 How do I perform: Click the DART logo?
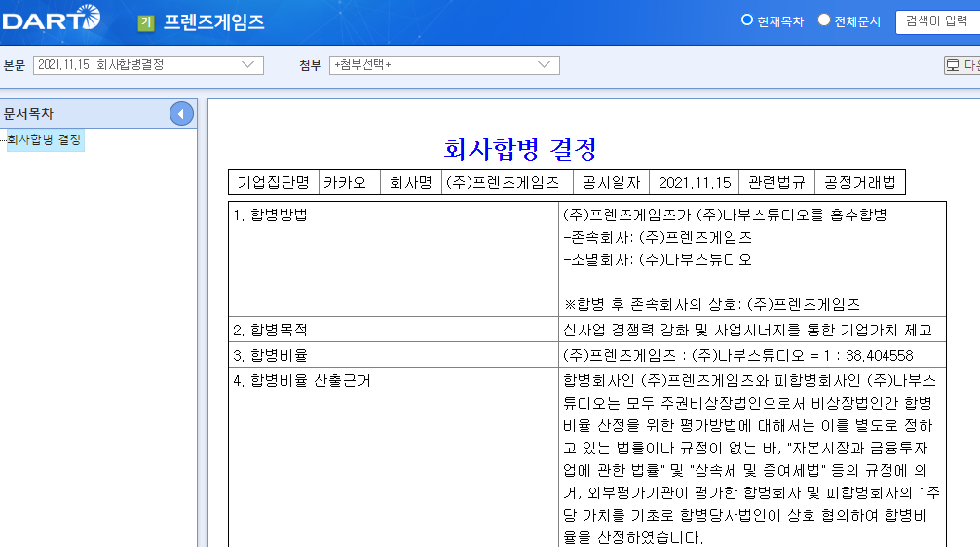point(52,19)
